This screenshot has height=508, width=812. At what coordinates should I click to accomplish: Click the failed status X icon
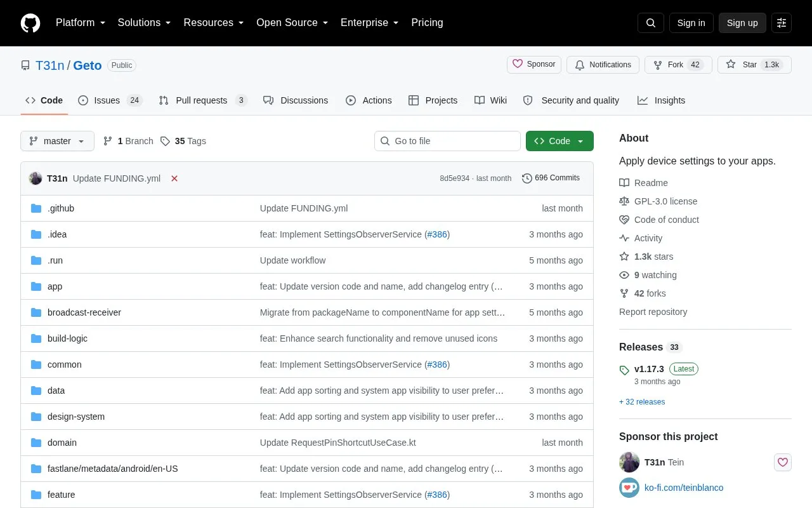174,178
